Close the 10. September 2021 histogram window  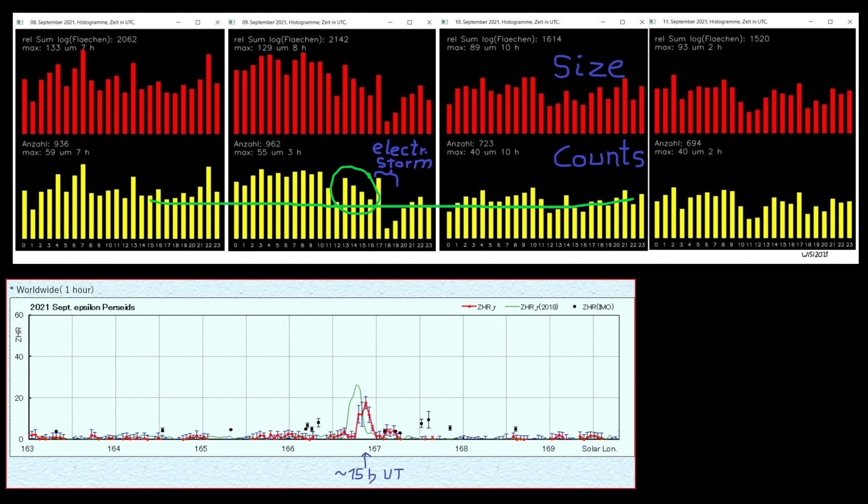pos(642,22)
